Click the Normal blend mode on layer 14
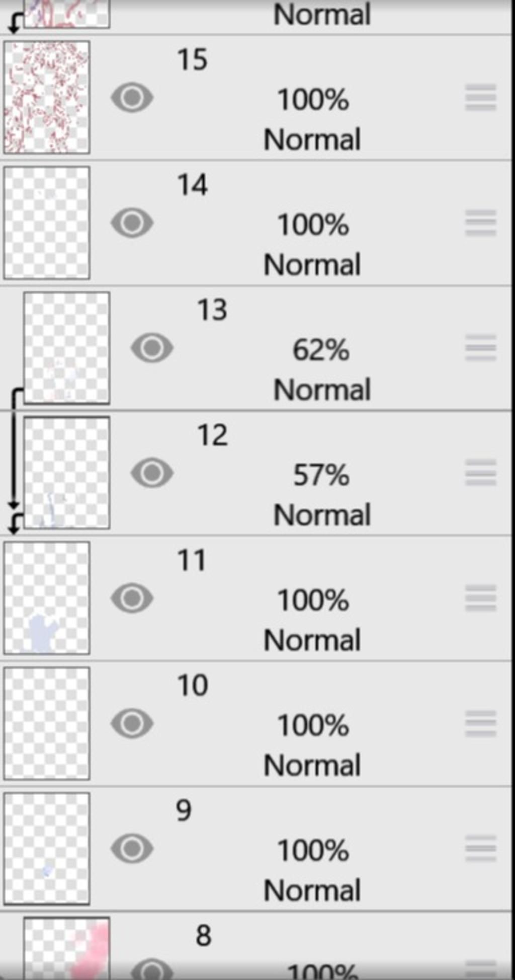 click(x=312, y=265)
